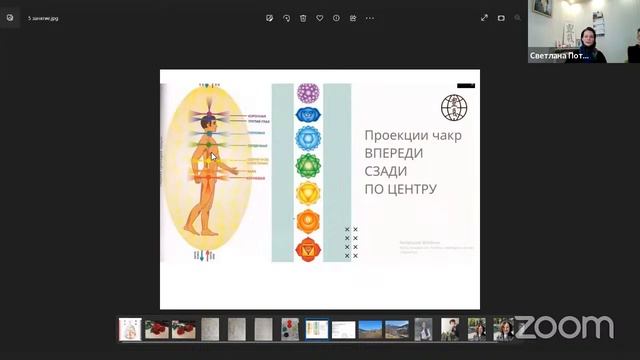The height and width of the screenshot is (360, 640).
Task: Click the Edit image toolbar icon
Action: 269,18
